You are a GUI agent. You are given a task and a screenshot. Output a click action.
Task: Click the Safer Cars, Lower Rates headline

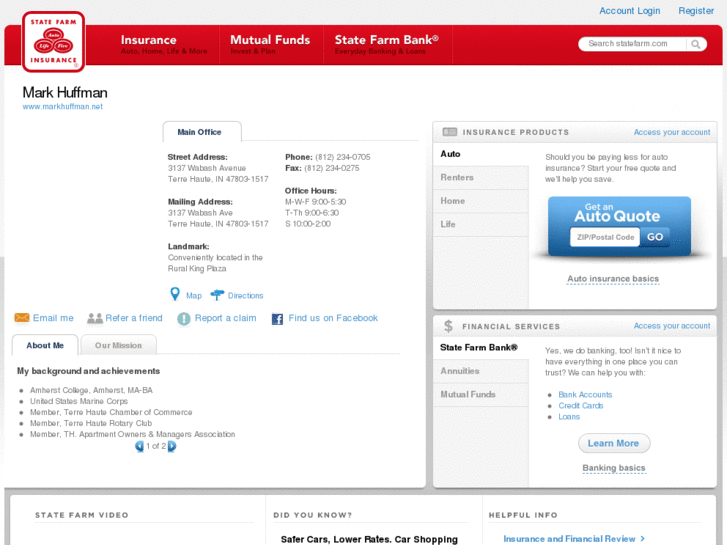[x=369, y=539]
